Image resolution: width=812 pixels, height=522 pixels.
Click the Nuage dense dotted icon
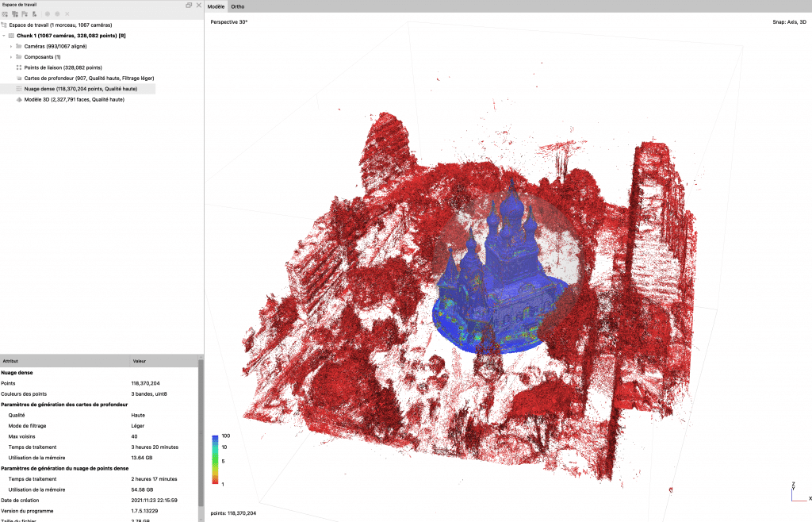point(19,89)
